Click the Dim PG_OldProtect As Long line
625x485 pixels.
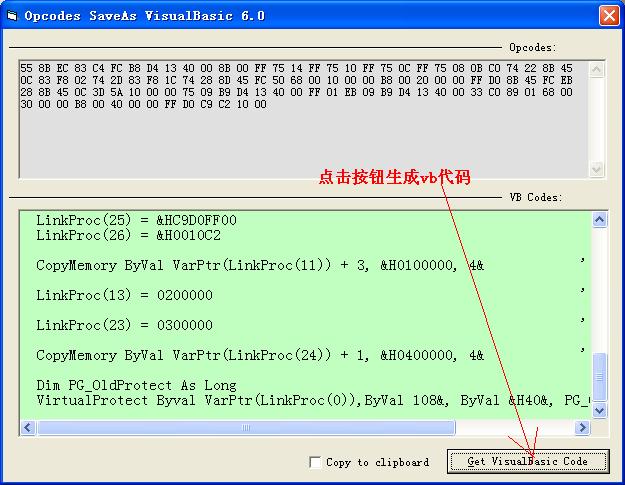(136, 385)
